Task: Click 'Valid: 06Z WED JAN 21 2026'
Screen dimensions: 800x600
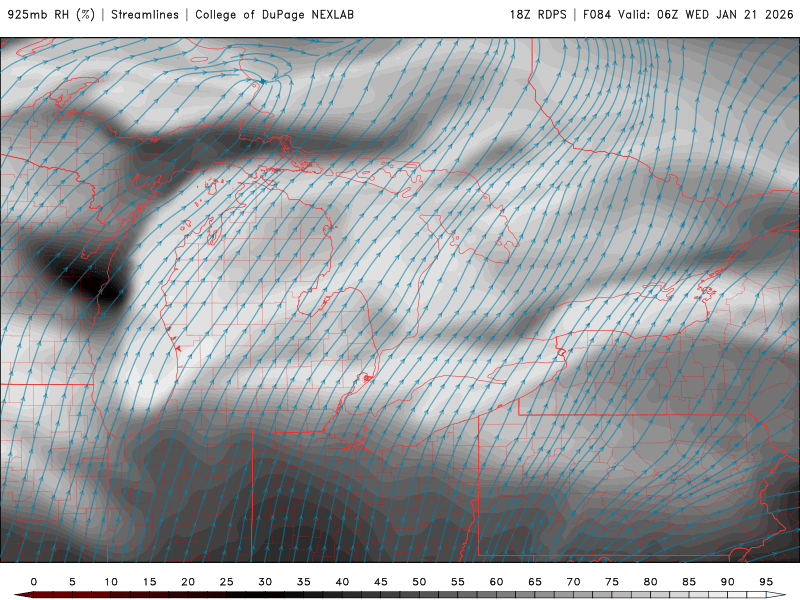Action: pyautogui.click(x=706, y=15)
